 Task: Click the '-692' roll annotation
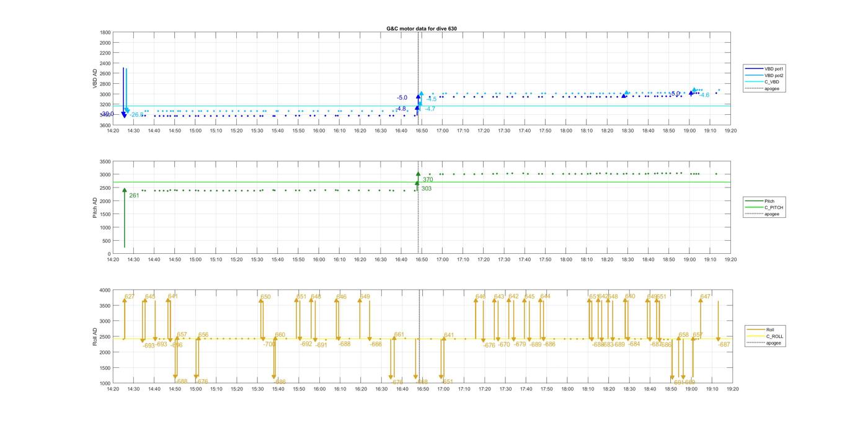[306, 344]
